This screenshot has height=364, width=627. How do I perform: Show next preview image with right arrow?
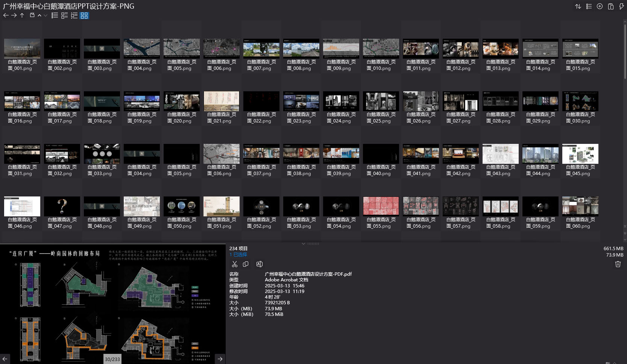point(220,359)
